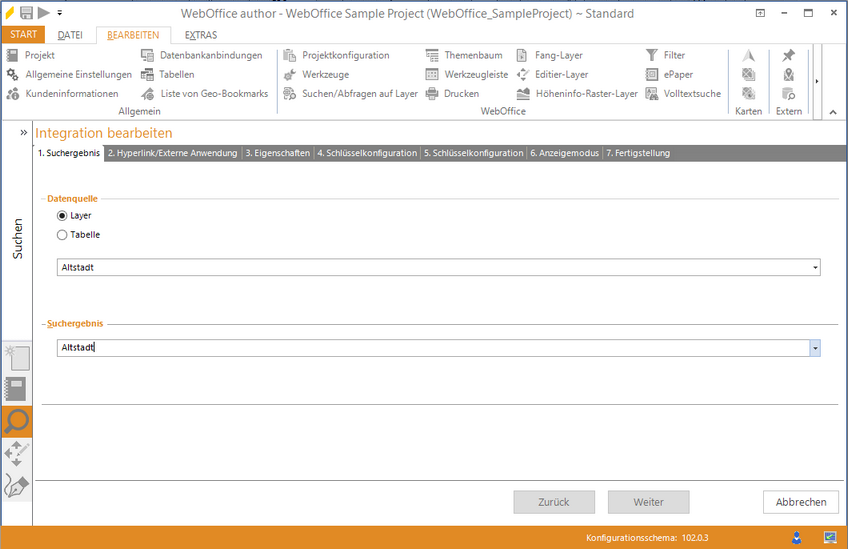
Task: Collapse the ribbon with the up chevron
Action: coord(833,112)
